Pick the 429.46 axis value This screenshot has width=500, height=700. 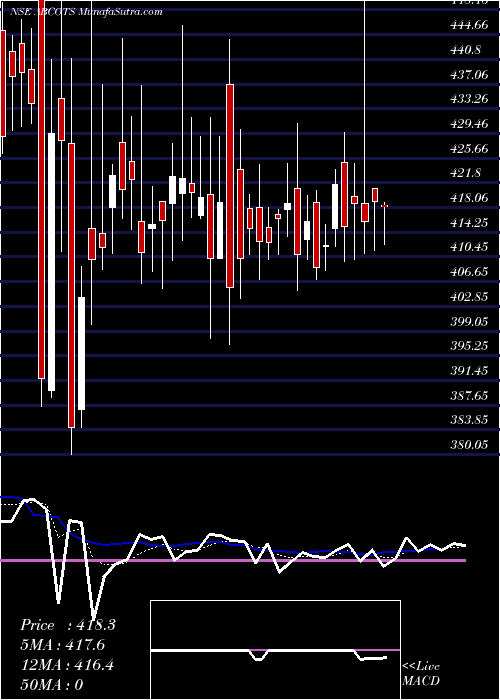click(x=470, y=124)
